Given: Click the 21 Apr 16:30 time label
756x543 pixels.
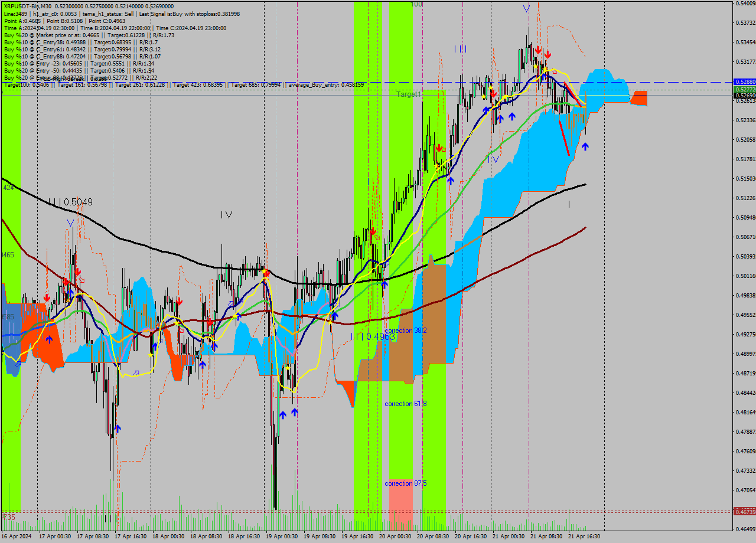Looking at the screenshot, I should click(x=584, y=537).
